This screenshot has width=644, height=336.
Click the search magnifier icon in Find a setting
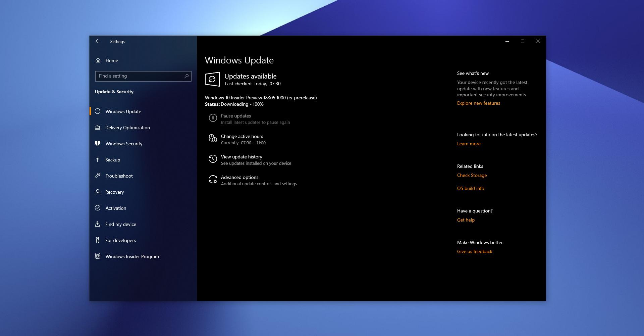coord(186,76)
